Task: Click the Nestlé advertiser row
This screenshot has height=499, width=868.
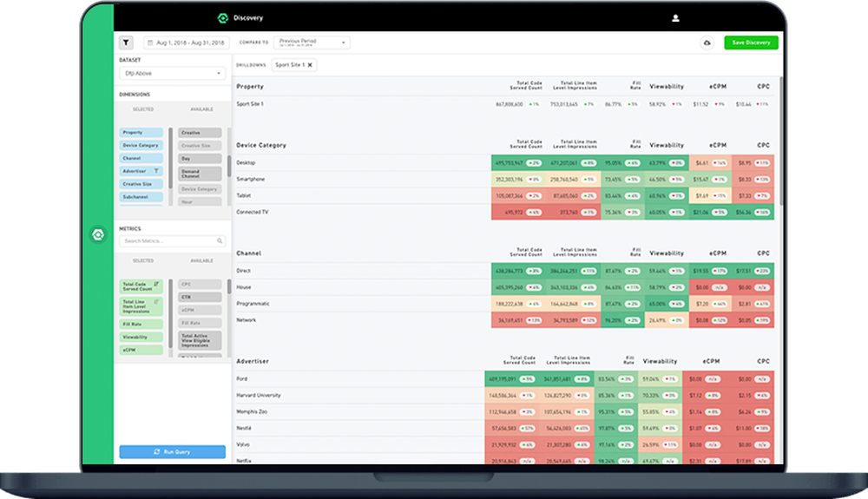Action: (504, 428)
